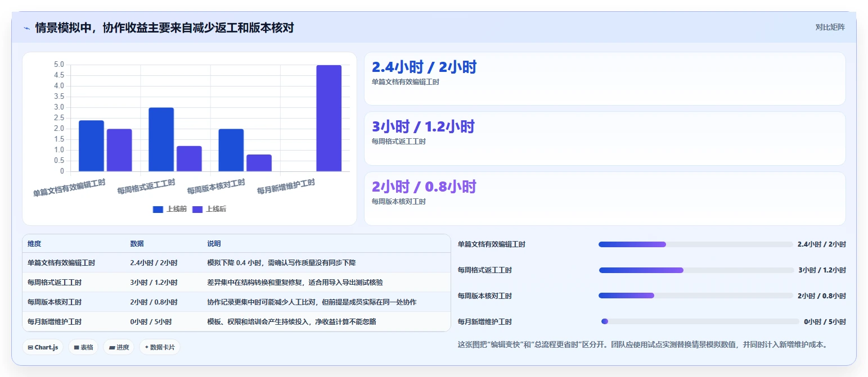Viewport: 868px width, 377px height.
Task: Click x-axis label 每周版本核对工时 under the chart
Action: (x=216, y=186)
